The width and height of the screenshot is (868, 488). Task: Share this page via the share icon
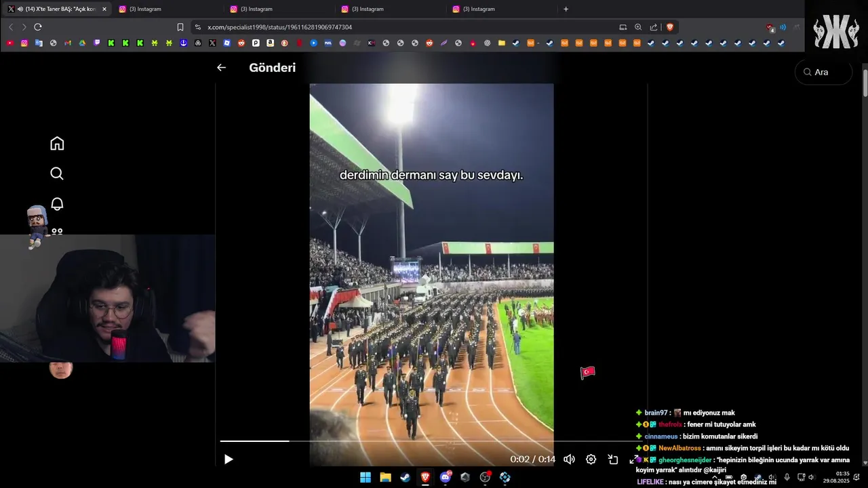[654, 27]
